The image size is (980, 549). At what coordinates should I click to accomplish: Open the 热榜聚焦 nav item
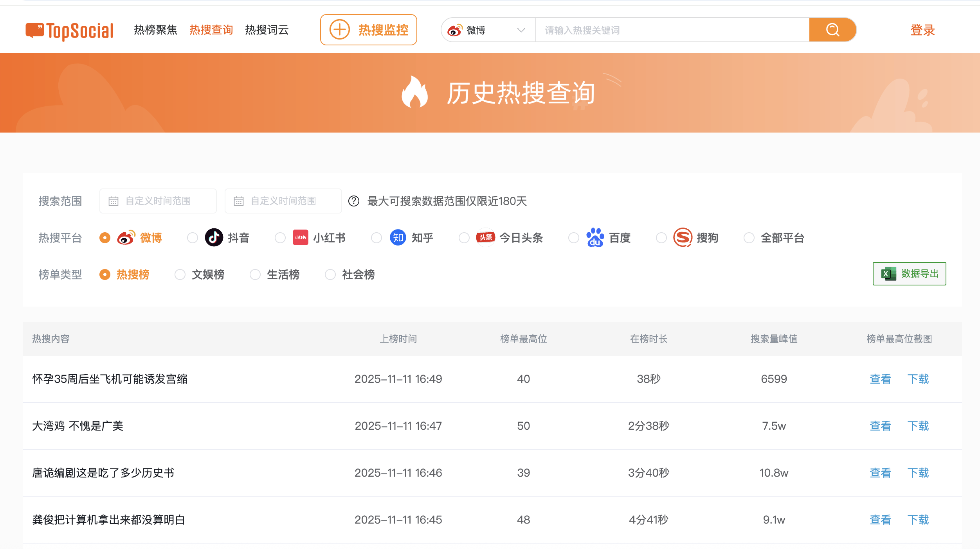pyautogui.click(x=155, y=30)
